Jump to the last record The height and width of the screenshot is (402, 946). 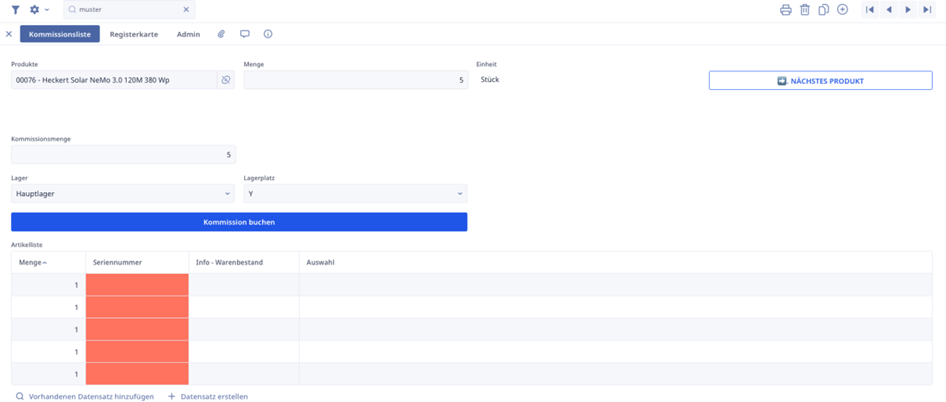click(x=928, y=10)
